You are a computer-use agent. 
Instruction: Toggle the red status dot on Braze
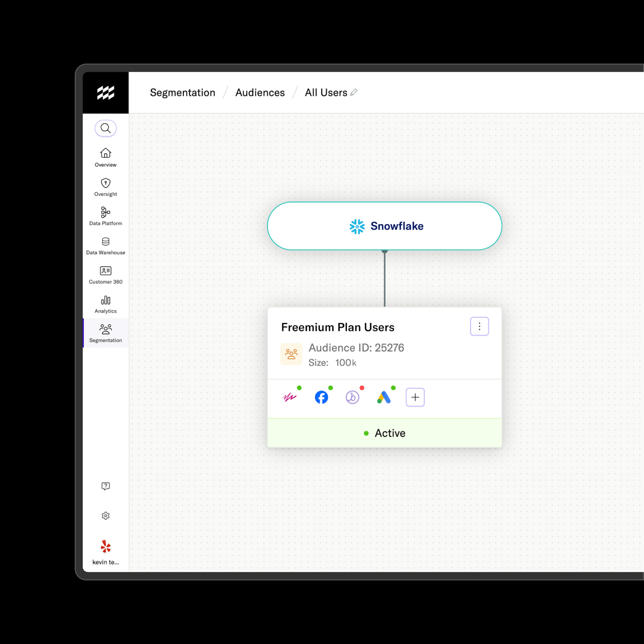coord(362,387)
